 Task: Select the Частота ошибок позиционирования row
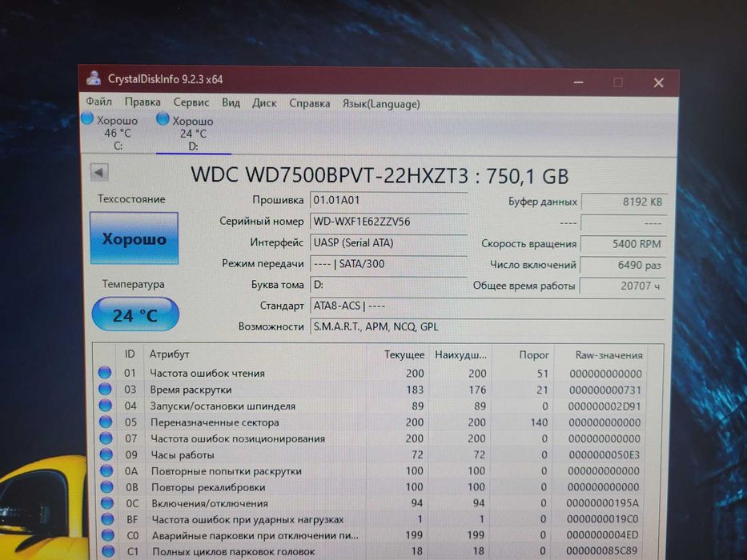tap(371, 438)
